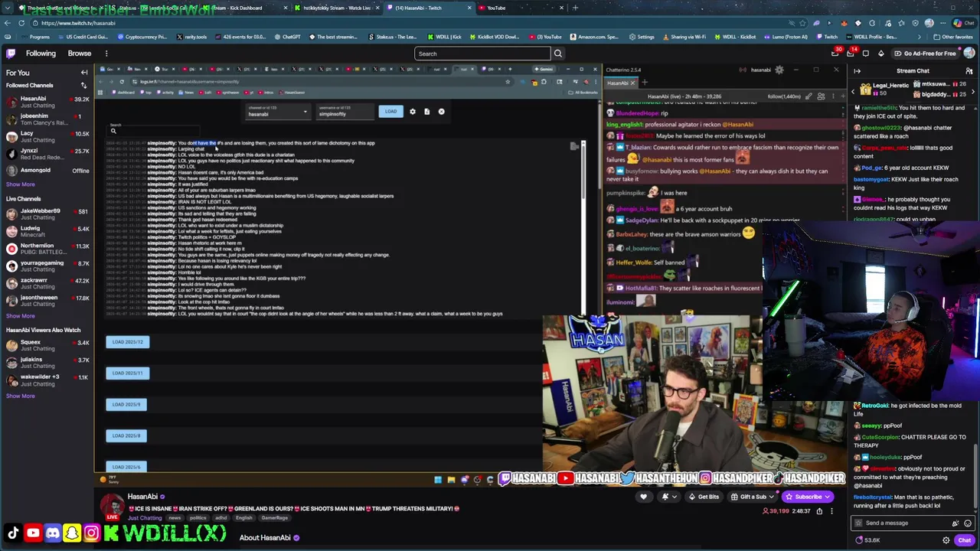
Task: Open the whispers chat bubble icon
Action: 865,54
